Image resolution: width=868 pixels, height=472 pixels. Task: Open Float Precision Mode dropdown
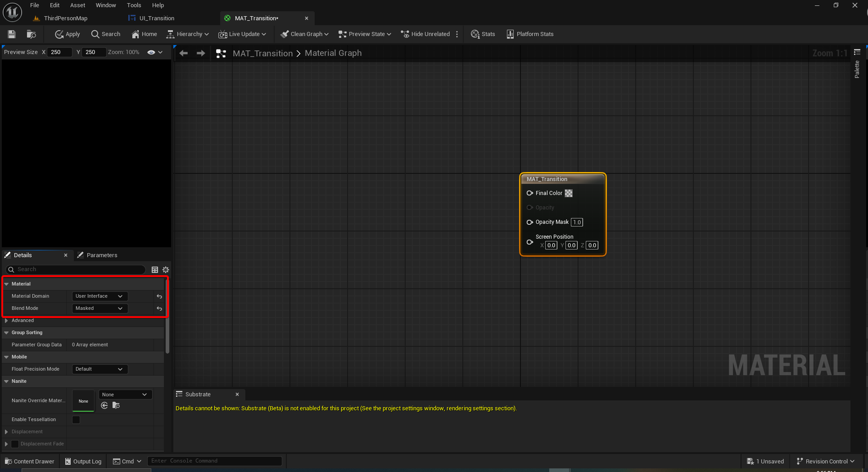click(100, 369)
